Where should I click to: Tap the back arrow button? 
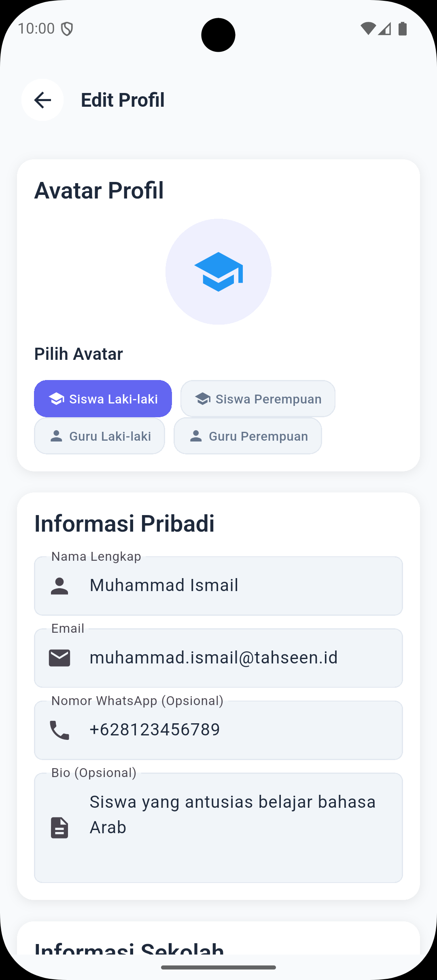pos(42,100)
